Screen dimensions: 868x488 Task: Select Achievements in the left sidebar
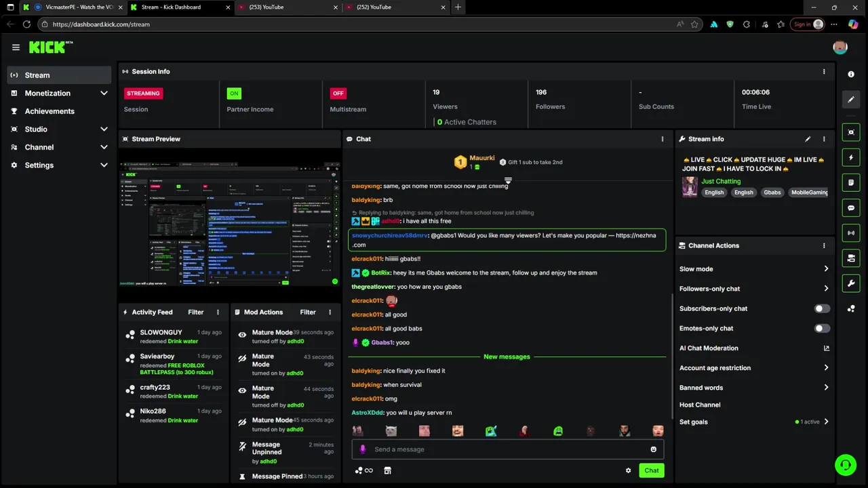pos(60,111)
